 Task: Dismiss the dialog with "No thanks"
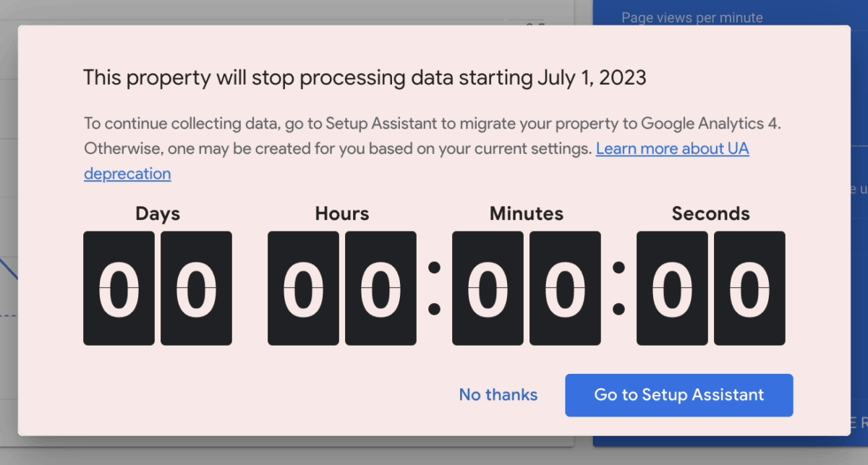click(x=498, y=395)
